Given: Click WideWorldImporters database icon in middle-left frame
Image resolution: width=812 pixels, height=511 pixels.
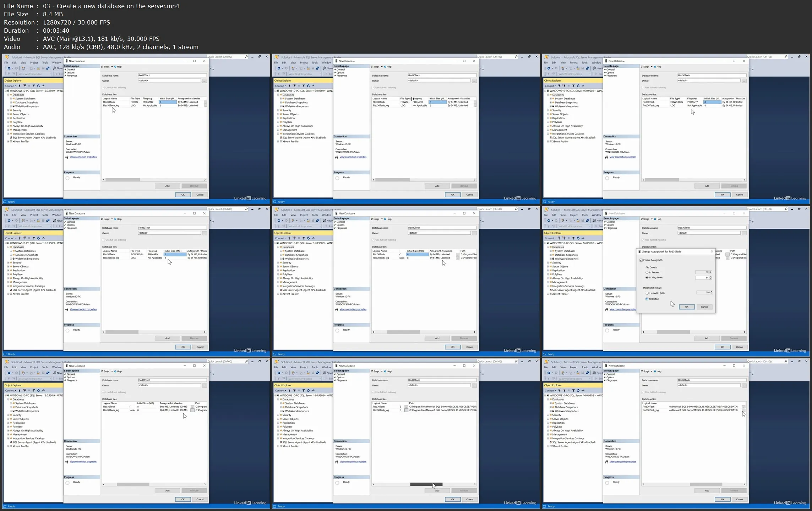Looking at the screenshot, I should click(x=13, y=259).
